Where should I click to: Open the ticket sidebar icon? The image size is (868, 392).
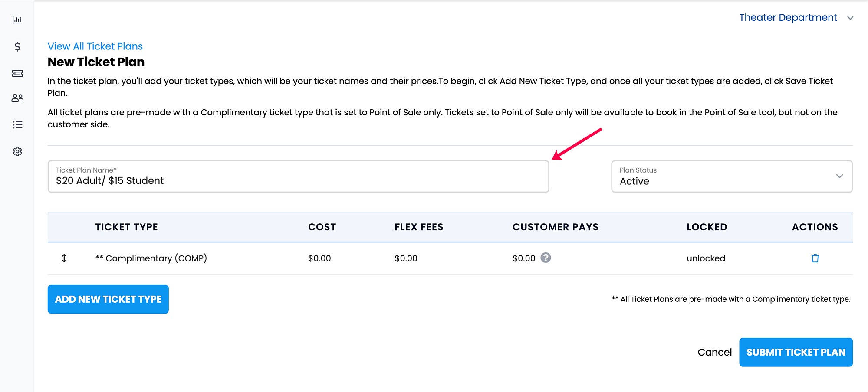pos(17,73)
